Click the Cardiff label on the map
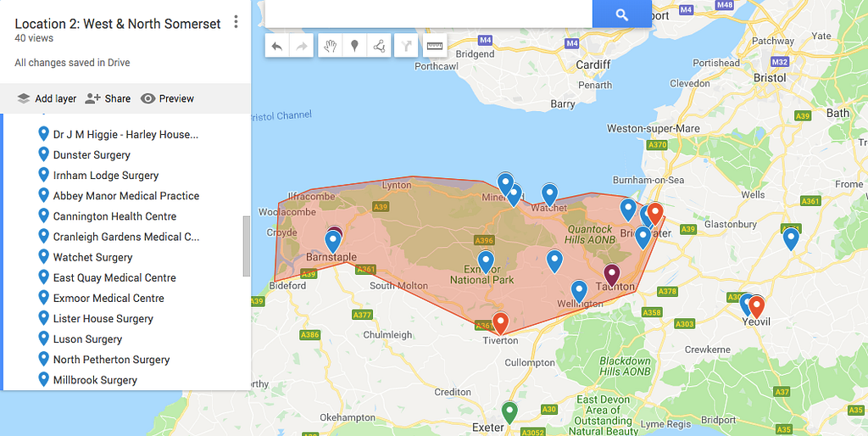Viewport: 868px width, 436px height. pyautogui.click(x=593, y=64)
